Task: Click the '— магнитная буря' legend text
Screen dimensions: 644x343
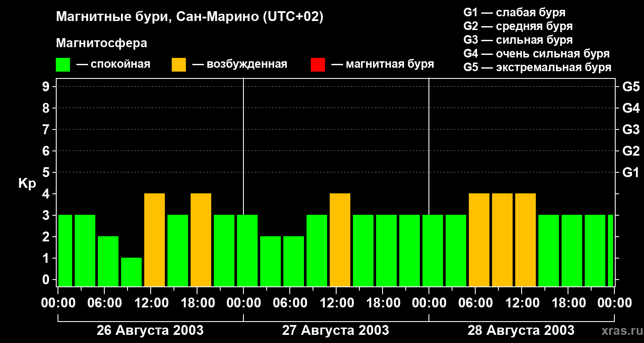Action: [383, 64]
